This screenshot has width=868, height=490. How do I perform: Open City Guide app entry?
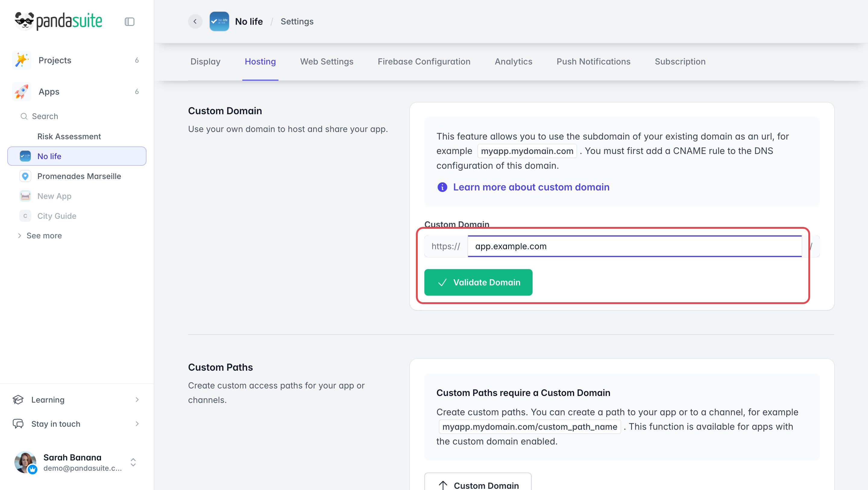point(77,216)
